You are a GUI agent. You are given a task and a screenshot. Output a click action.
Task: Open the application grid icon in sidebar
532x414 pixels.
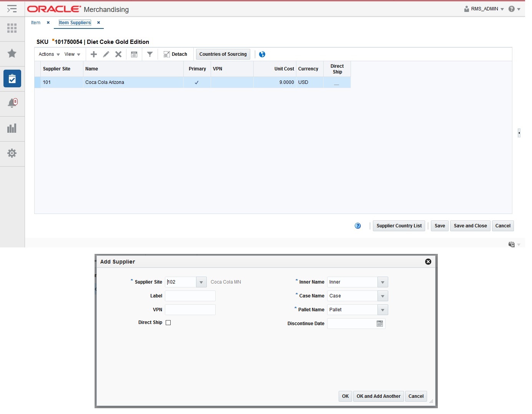[12, 28]
